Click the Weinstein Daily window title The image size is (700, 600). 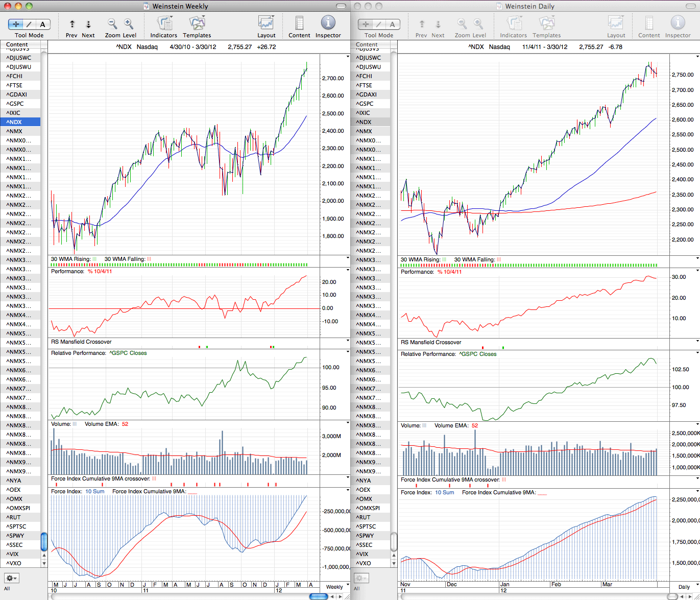click(529, 6)
